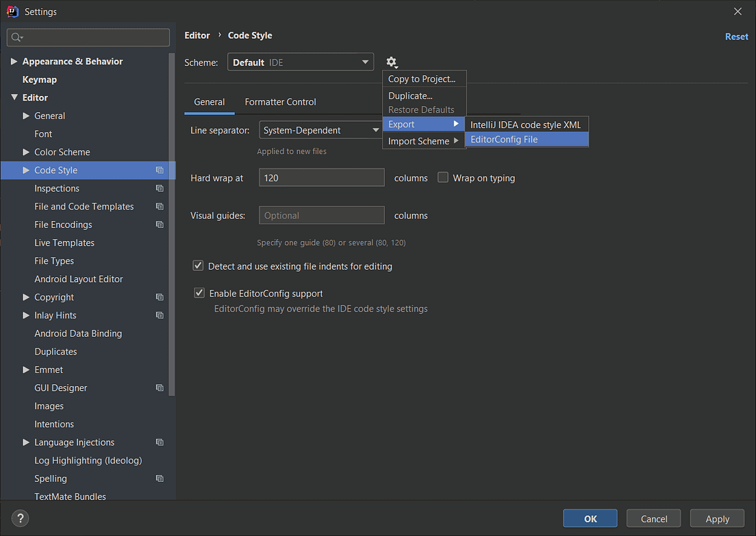756x536 pixels.
Task: Click the Apply button
Action: [717, 518]
